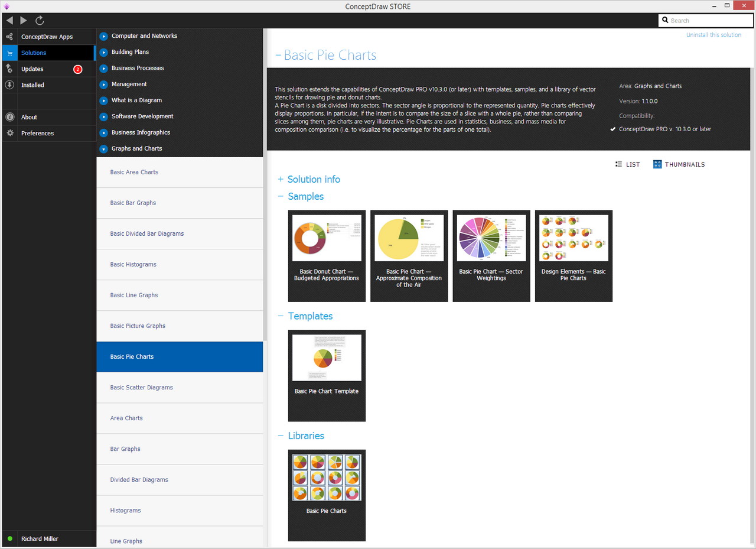The height and width of the screenshot is (549, 756).
Task: Select Bar Graphs solution
Action: click(x=180, y=449)
